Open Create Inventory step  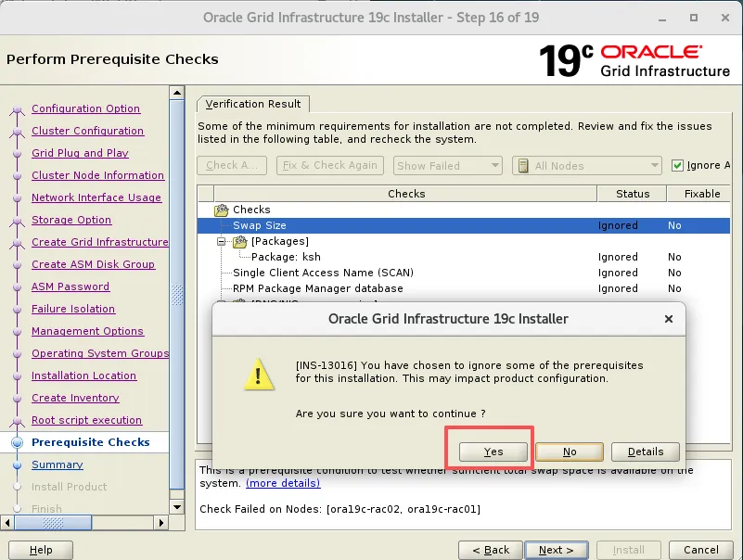click(75, 398)
